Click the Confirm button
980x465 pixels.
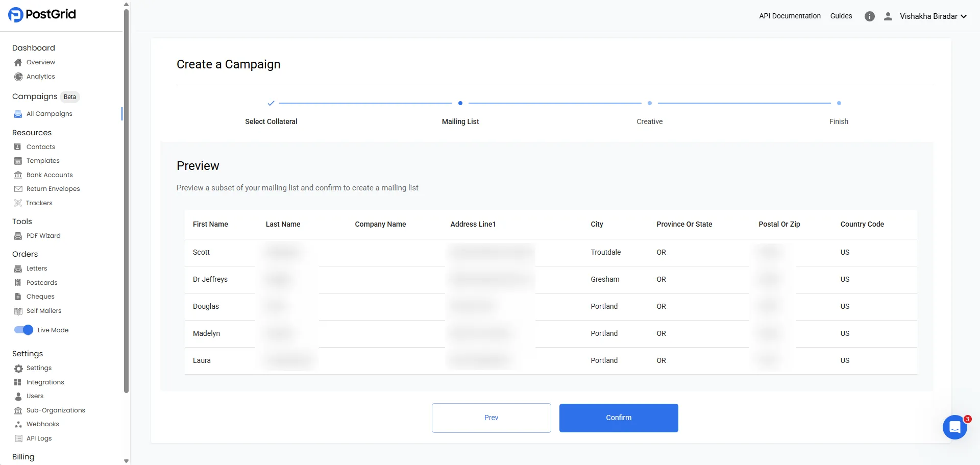point(618,418)
